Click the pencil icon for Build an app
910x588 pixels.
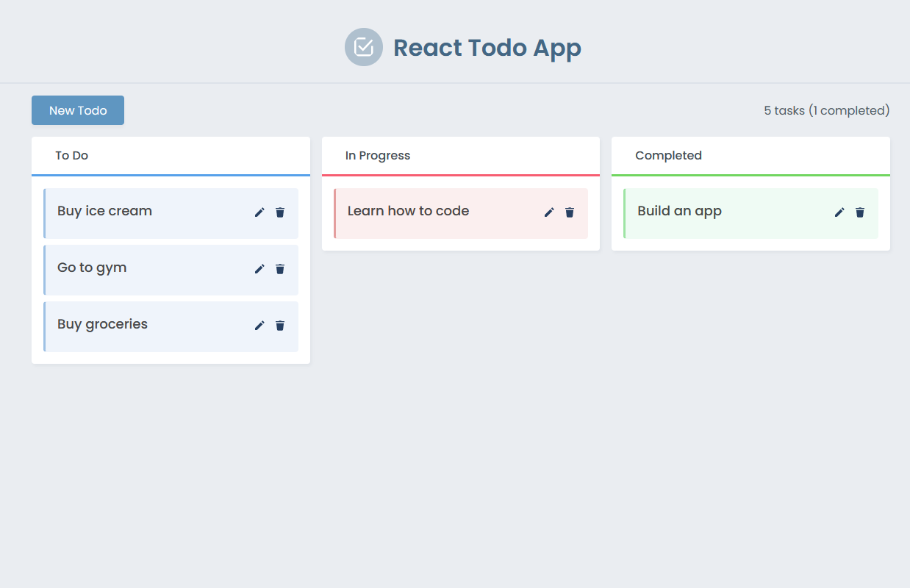(x=839, y=212)
